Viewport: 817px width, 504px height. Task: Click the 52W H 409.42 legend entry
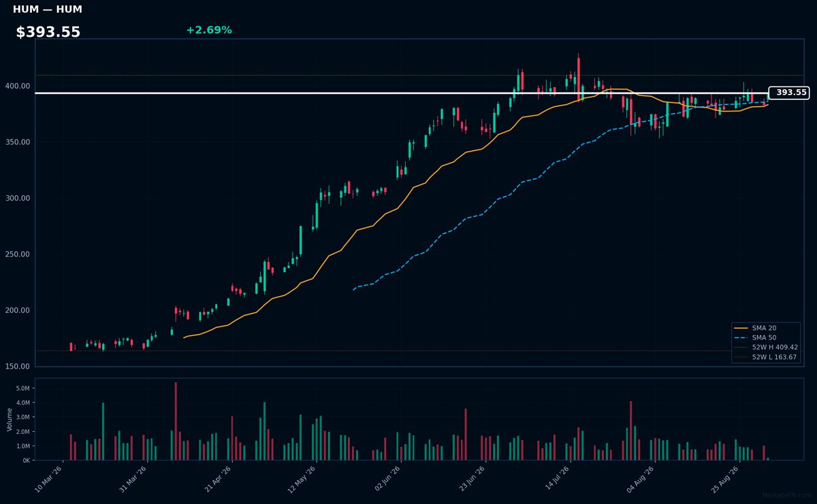point(766,347)
